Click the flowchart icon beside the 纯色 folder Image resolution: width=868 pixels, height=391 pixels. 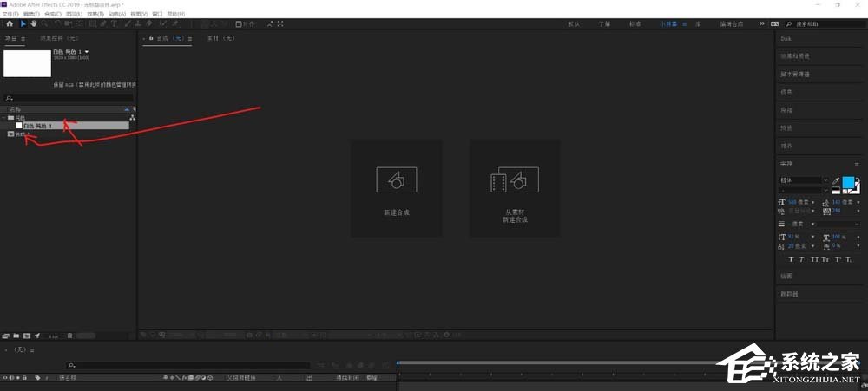pos(132,118)
